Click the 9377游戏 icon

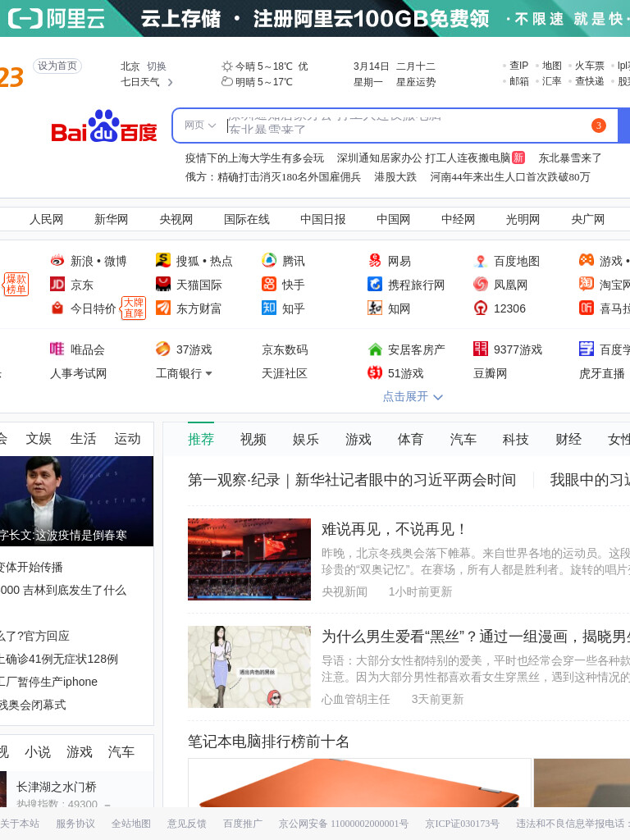pos(481,349)
